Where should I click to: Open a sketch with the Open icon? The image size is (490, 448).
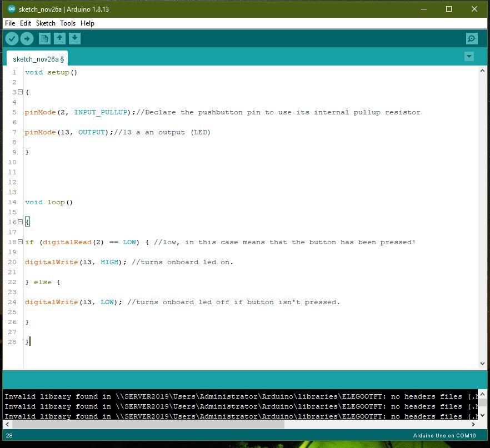59,39
